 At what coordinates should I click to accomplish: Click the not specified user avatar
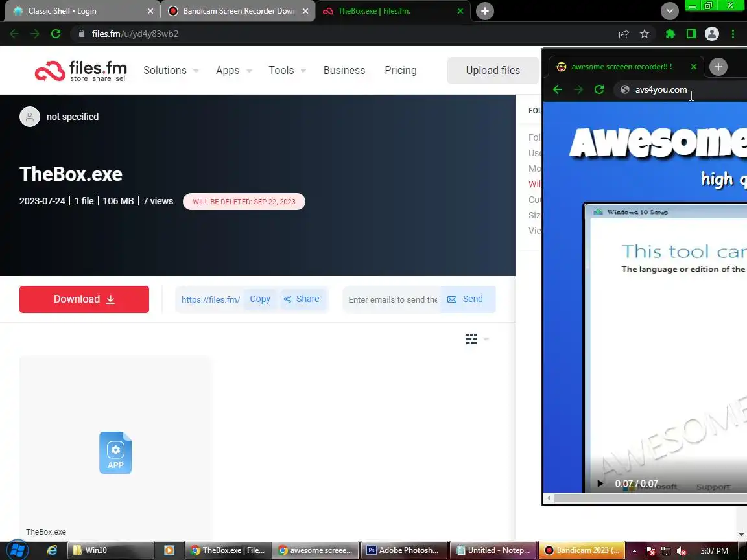point(30,117)
